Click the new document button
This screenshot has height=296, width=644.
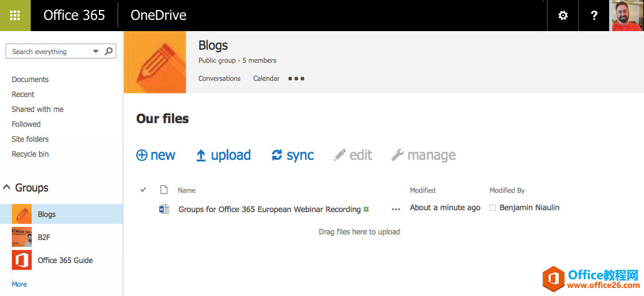[x=156, y=155]
